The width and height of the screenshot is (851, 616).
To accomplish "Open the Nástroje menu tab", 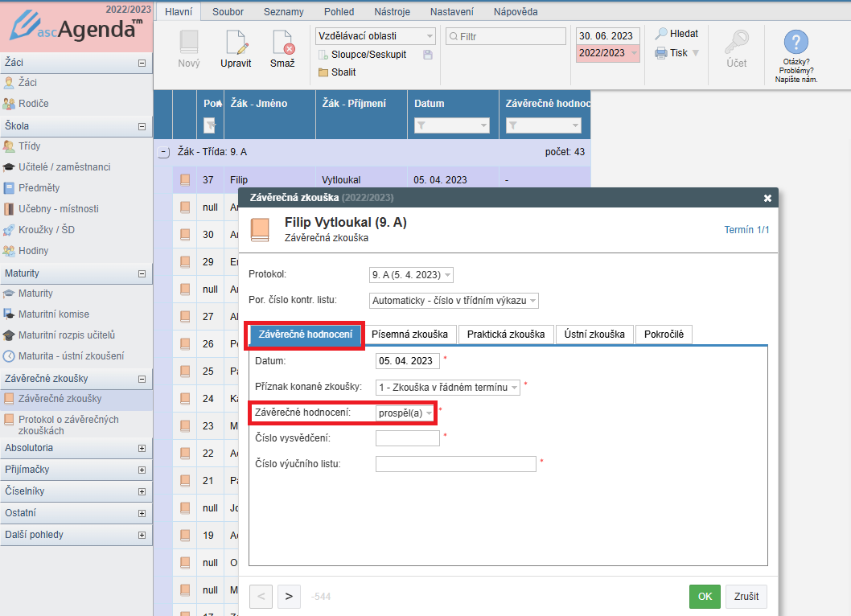I will [392, 12].
